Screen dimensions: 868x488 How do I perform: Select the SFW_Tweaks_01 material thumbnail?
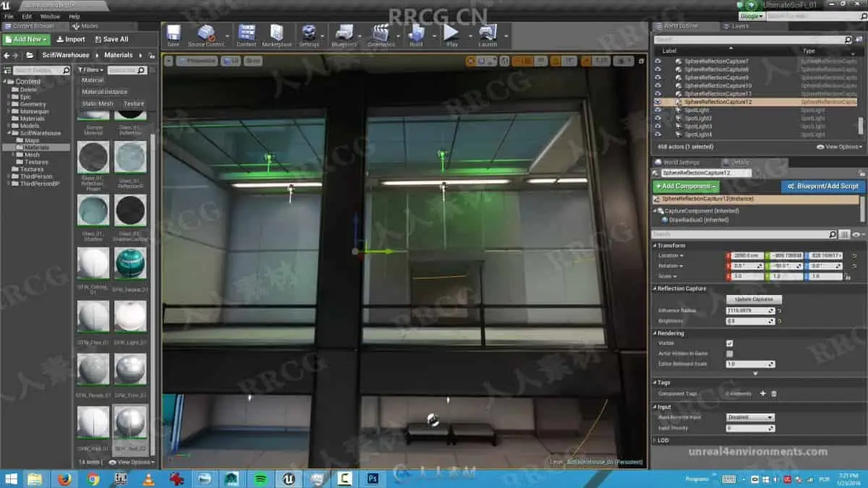(x=131, y=263)
